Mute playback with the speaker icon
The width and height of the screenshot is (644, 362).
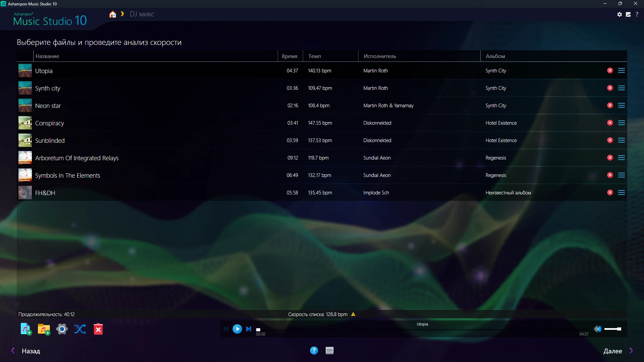click(x=597, y=329)
